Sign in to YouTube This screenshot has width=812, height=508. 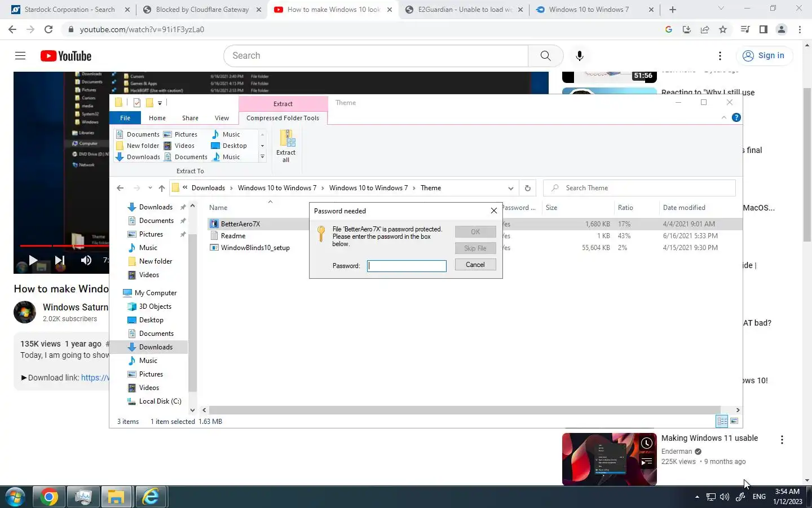click(764, 55)
